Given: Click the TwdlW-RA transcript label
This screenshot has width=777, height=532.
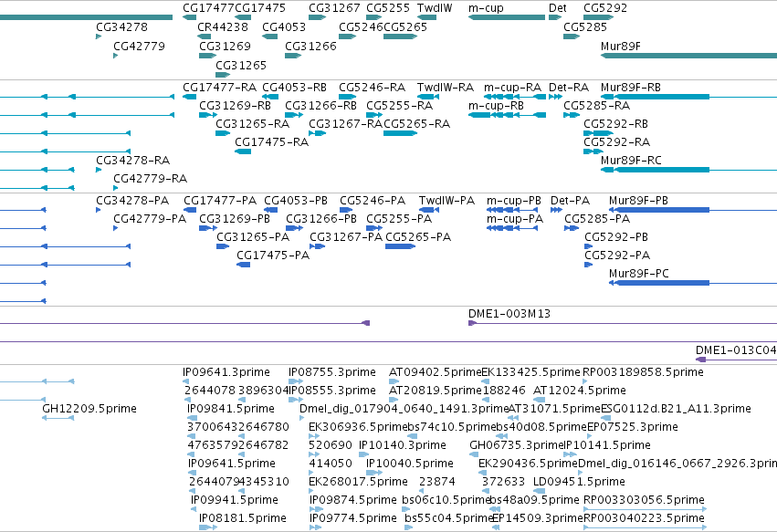Looking at the screenshot, I should (x=446, y=88).
